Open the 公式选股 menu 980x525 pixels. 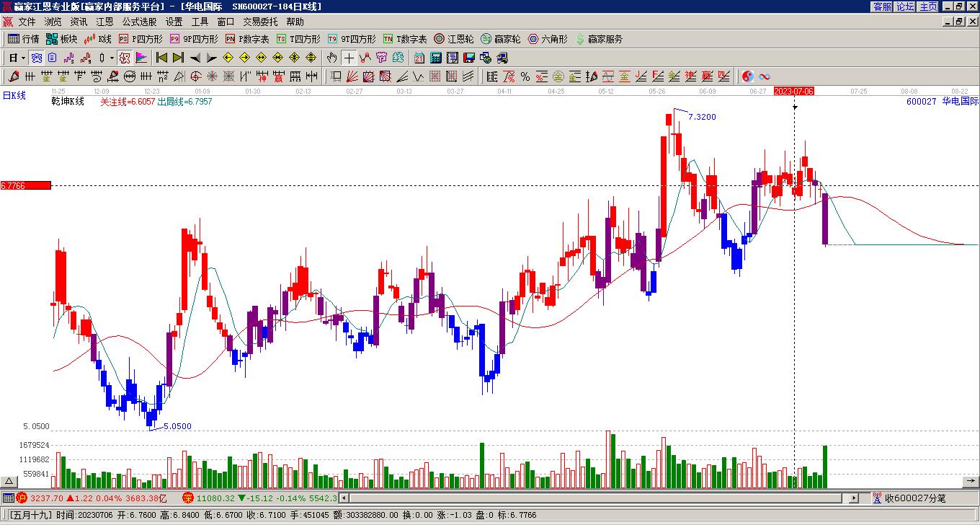click(139, 22)
